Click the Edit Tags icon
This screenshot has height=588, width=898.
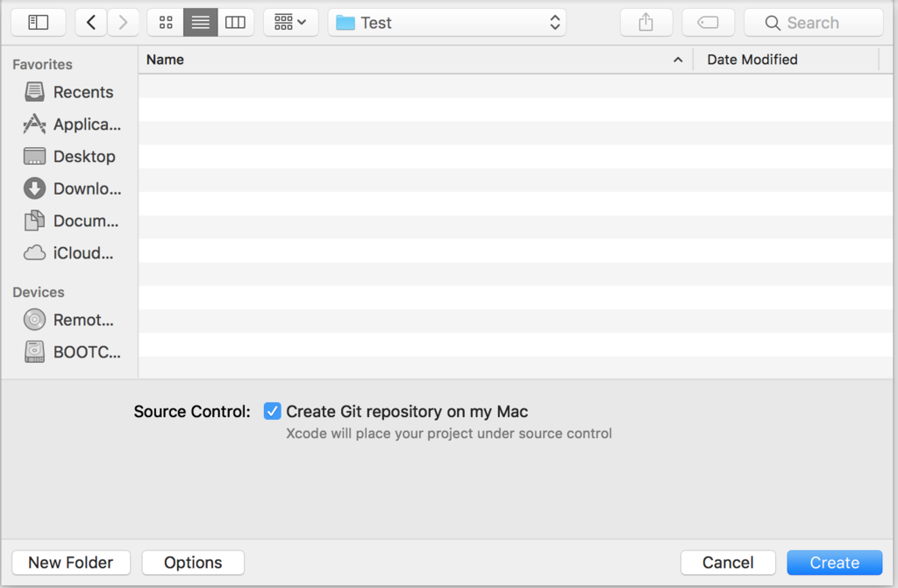point(708,22)
